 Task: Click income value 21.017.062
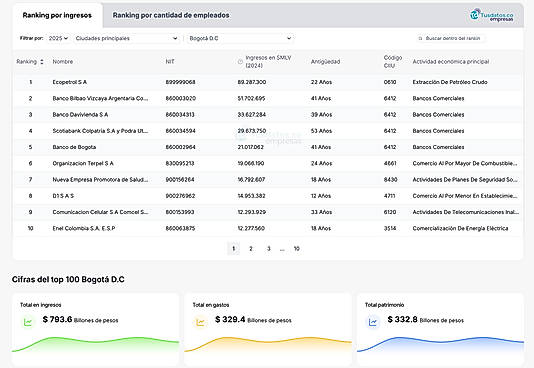(x=251, y=147)
